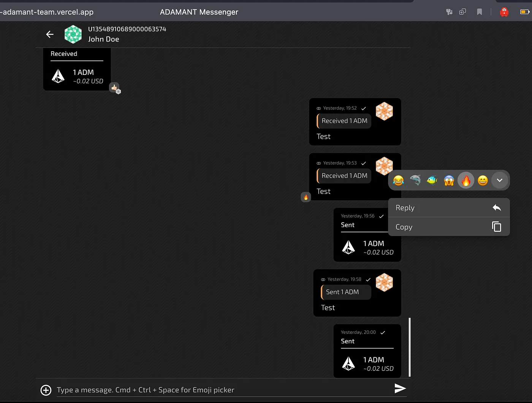This screenshot has height=403, width=532.
Task: Click the orange avatar on the 19:52 message
Action: tap(384, 111)
